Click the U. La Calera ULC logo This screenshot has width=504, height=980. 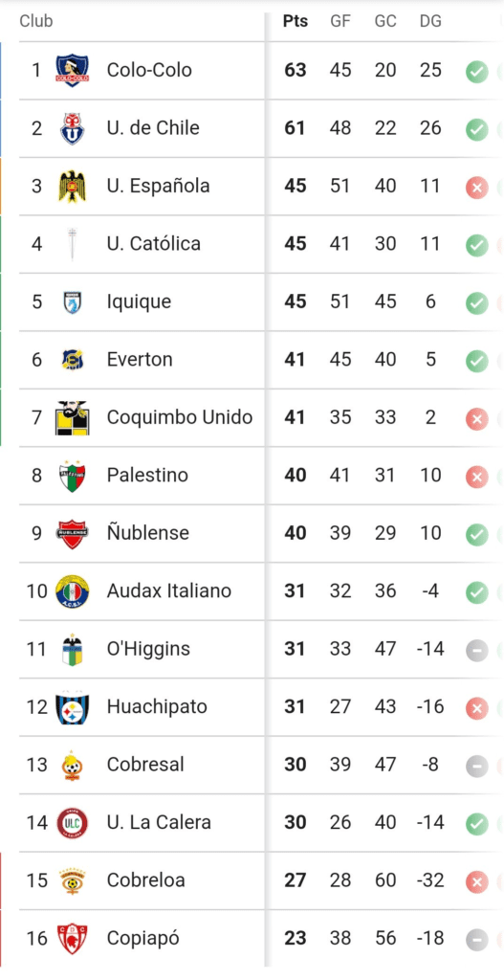[x=72, y=822]
